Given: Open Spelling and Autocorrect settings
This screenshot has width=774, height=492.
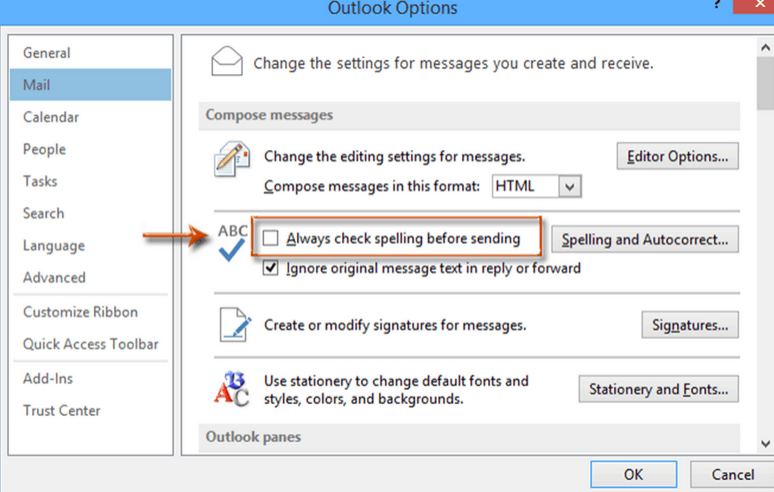Looking at the screenshot, I should pos(645,239).
